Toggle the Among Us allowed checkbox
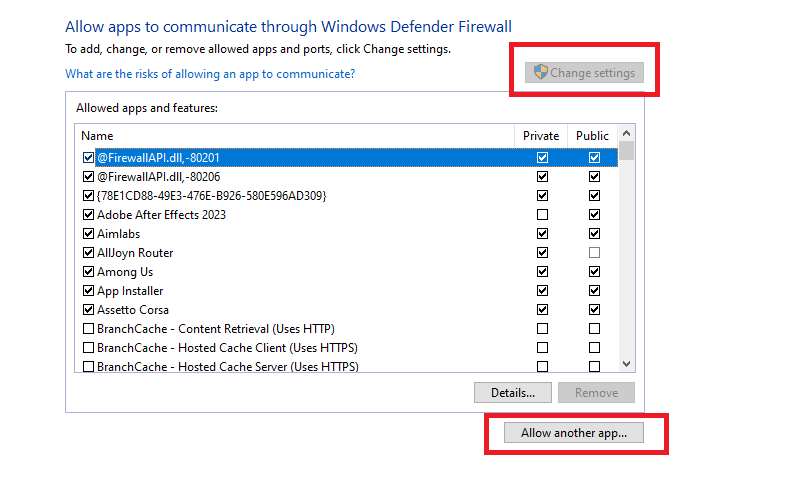Screen dimensions: 797x484 89,272
